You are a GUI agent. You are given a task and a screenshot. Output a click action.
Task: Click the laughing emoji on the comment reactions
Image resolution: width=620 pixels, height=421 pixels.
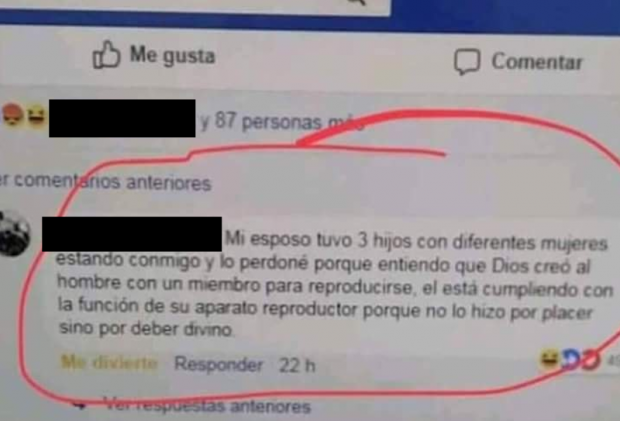pos(550,359)
